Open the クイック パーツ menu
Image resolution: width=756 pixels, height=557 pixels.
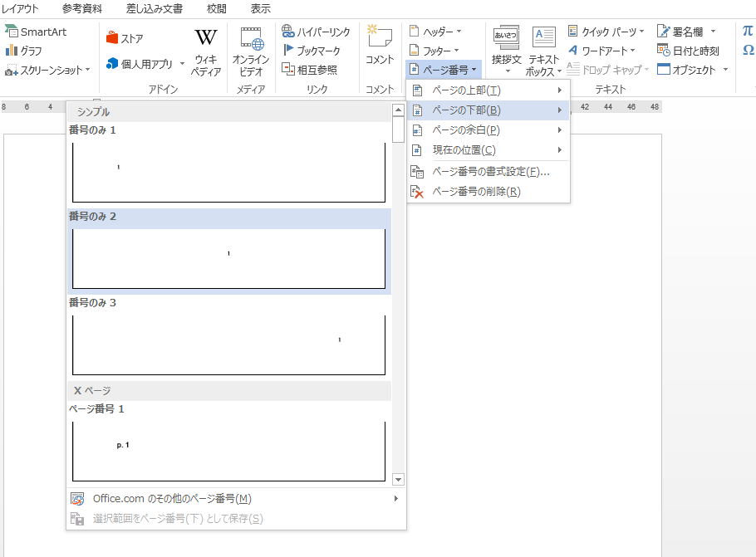pos(606,32)
